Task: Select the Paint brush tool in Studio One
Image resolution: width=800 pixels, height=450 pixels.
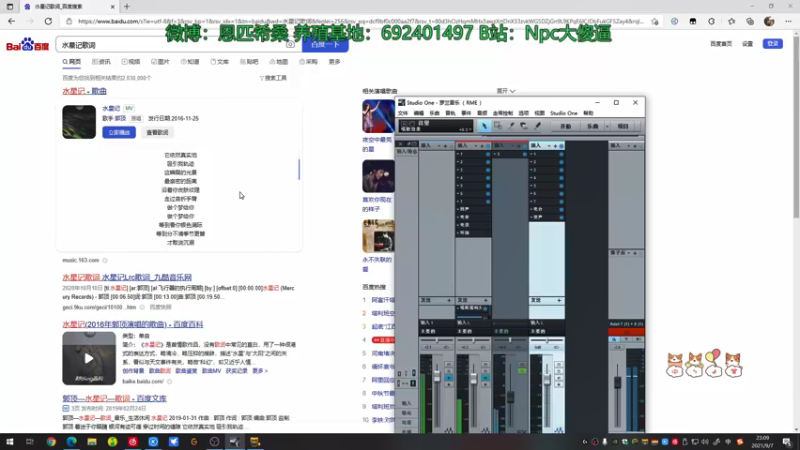Action: coord(537,126)
